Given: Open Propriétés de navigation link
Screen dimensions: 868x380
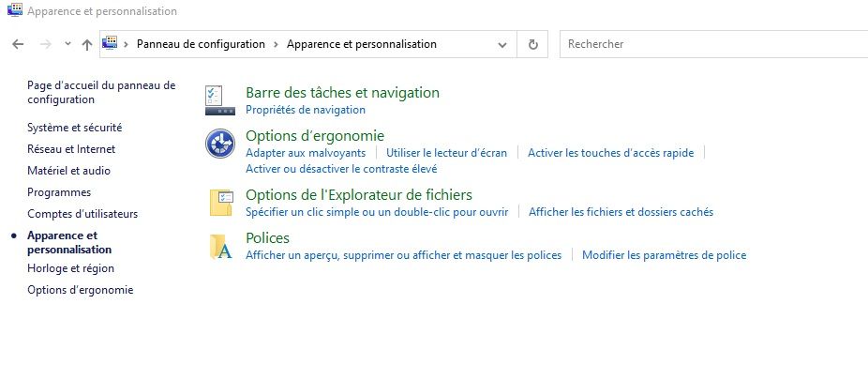Looking at the screenshot, I should click(305, 110).
